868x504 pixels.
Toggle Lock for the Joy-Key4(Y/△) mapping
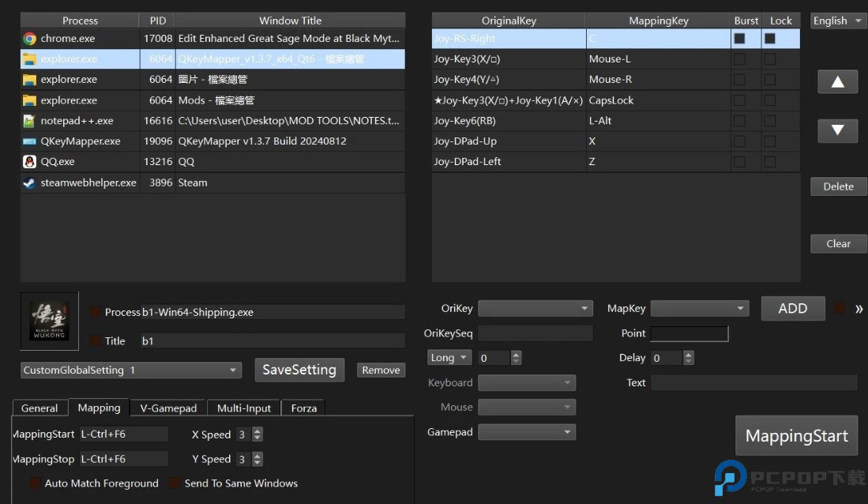coord(769,80)
